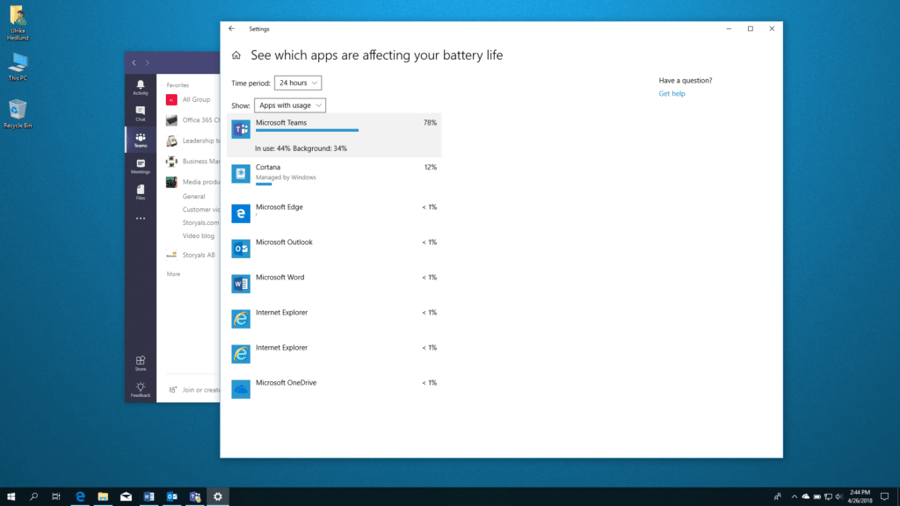
Task: Open the Video blog channel in Teams
Action: point(198,236)
